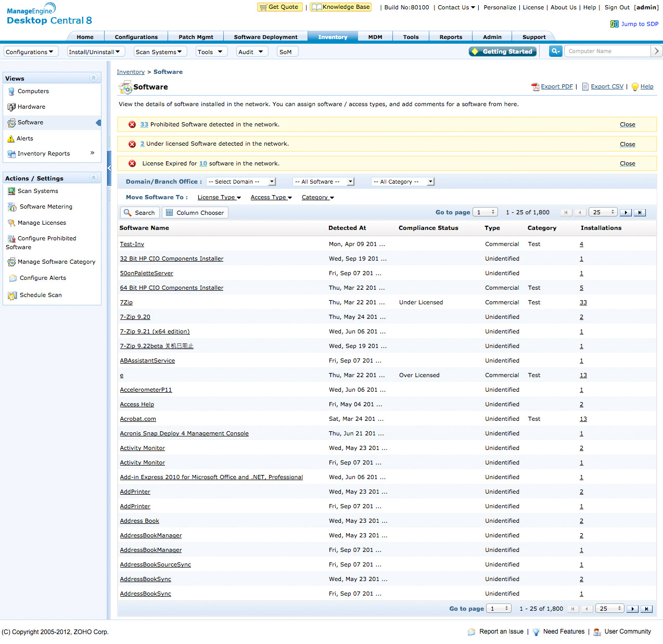Click the User Community icon
663x644 pixels.
click(597, 632)
